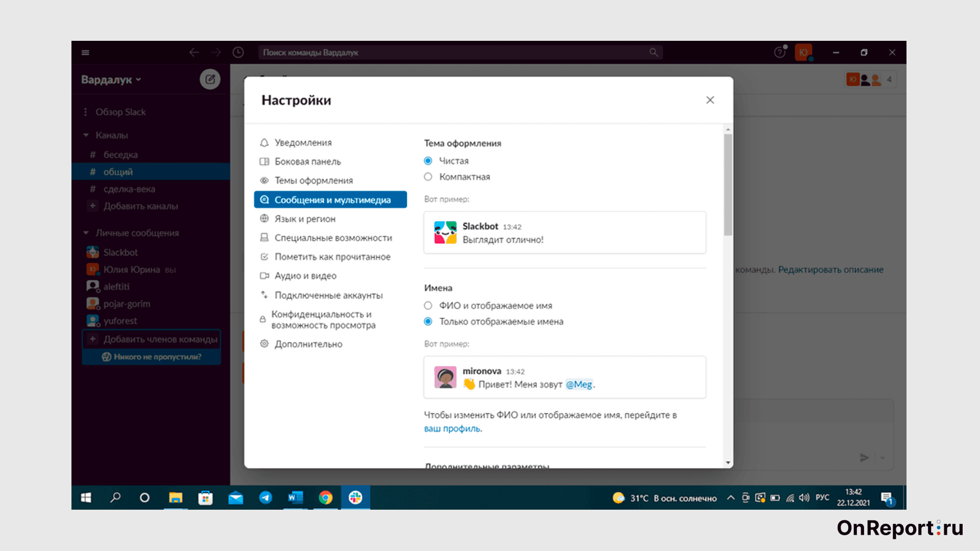Show hidden system tray icons chevron
This screenshot has width=980, height=551.
730,497
